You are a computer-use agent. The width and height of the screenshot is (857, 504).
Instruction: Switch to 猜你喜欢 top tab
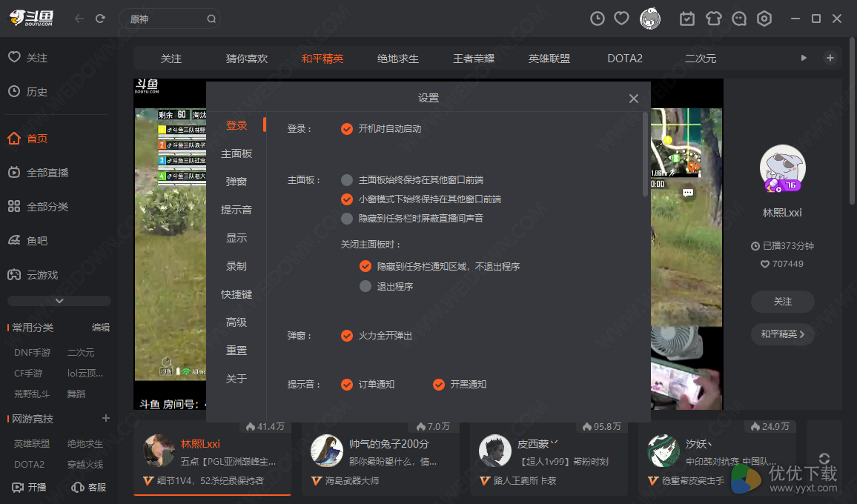246,59
